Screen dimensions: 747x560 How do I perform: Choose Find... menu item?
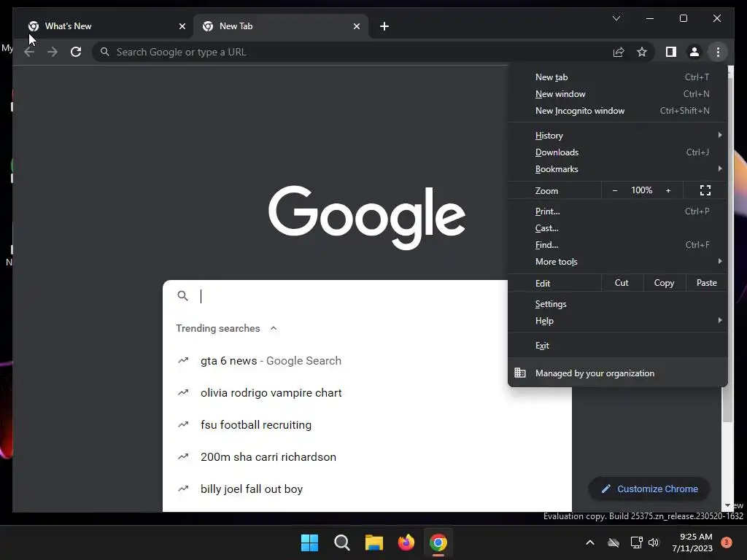[x=617, y=245]
